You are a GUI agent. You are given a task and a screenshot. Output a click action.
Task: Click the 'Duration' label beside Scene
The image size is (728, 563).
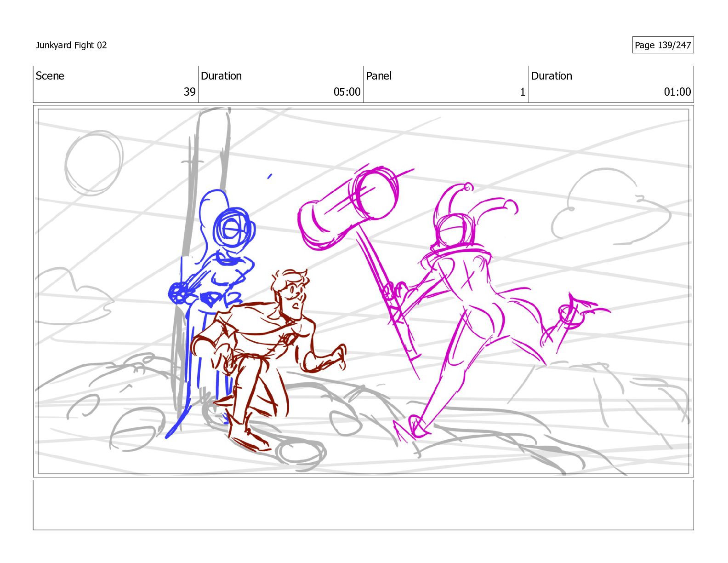pos(221,76)
